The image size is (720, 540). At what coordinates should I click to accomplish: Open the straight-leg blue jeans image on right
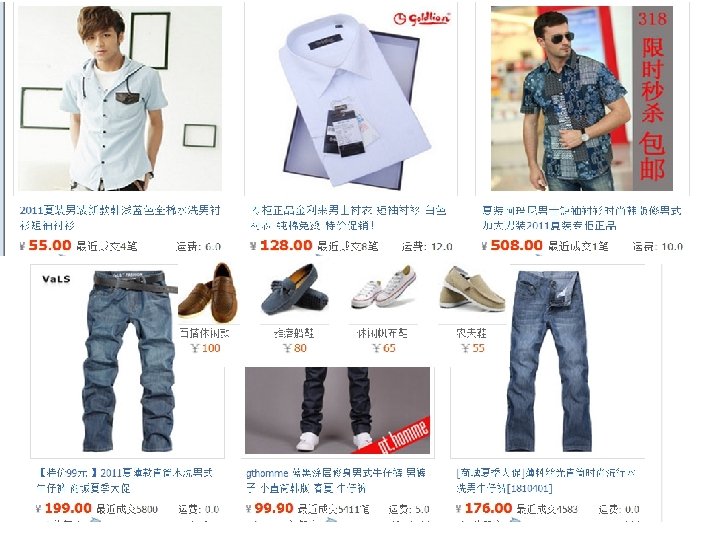point(549,361)
